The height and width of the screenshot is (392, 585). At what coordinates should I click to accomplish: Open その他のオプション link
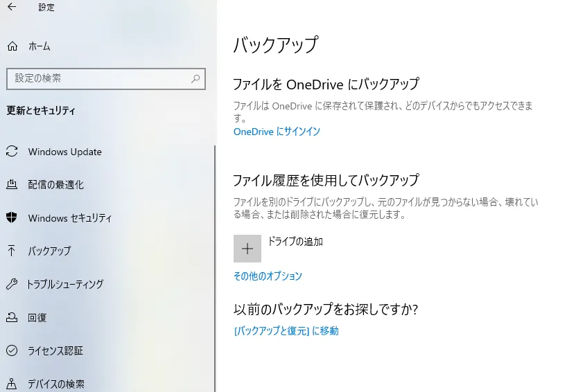click(x=268, y=276)
